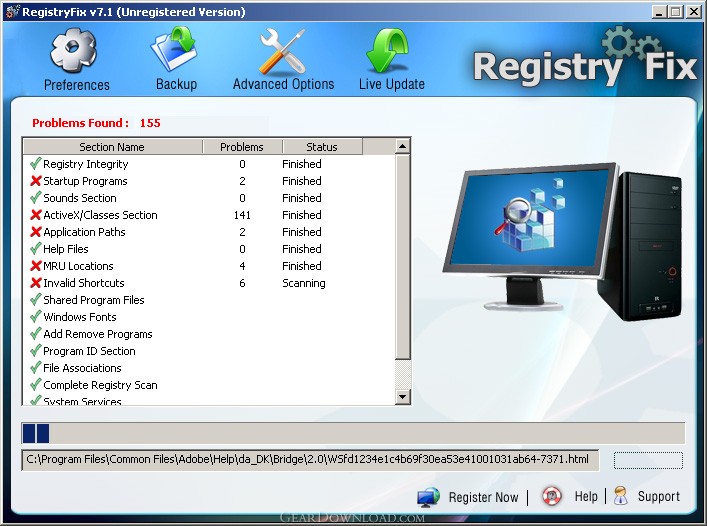Select the Add Remove Programs row

pyautogui.click(x=209, y=334)
